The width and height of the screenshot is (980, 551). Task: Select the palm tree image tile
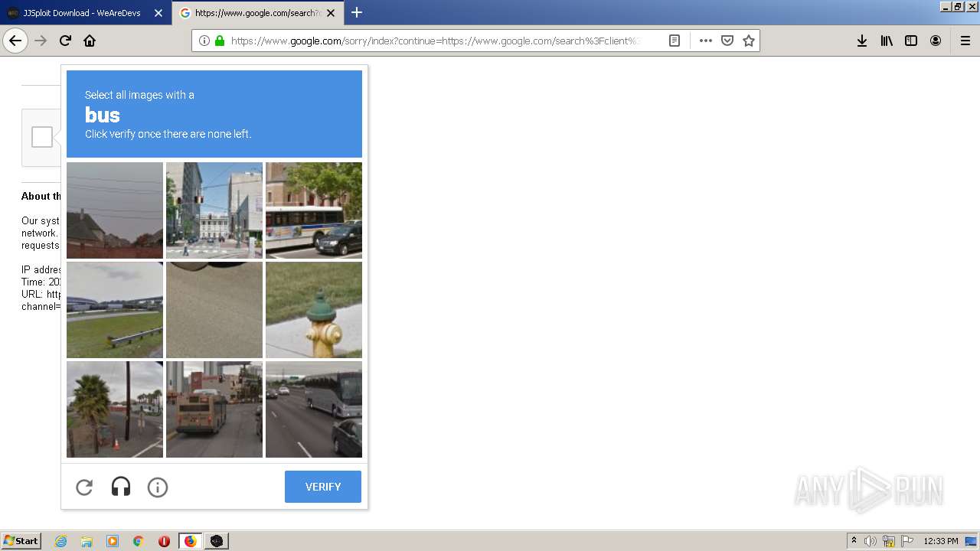pos(115,409)
